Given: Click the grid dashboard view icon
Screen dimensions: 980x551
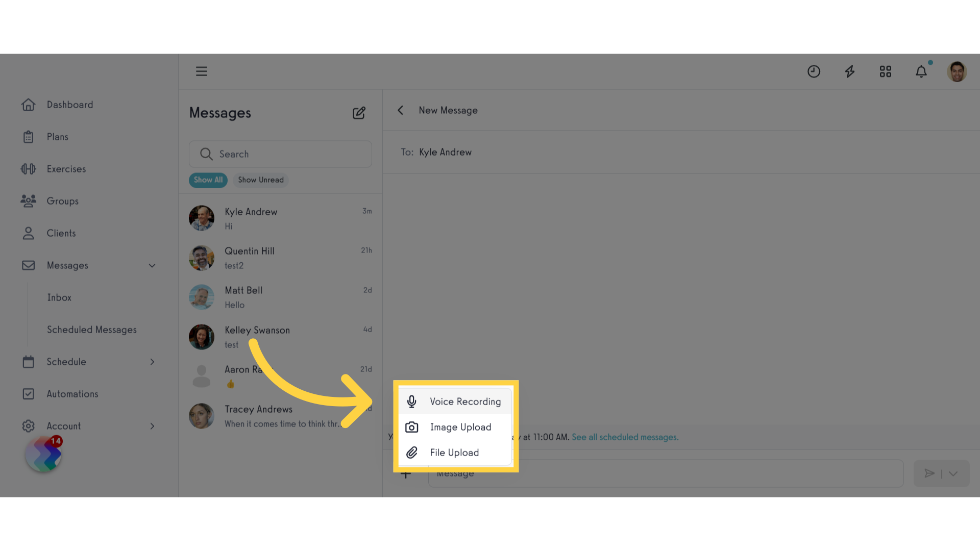Looking at the screenshot, I should pos(886,71).
